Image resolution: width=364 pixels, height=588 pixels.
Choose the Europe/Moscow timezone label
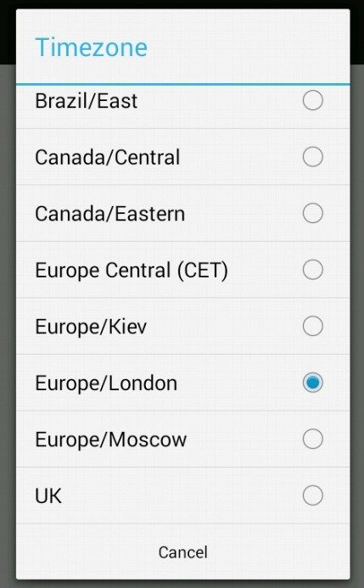110,440
